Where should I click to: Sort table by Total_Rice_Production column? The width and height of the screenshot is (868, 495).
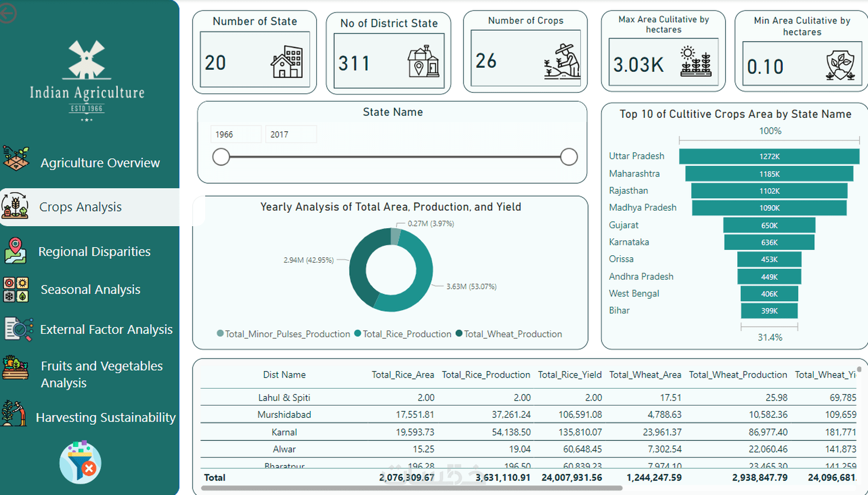[486, 375]
